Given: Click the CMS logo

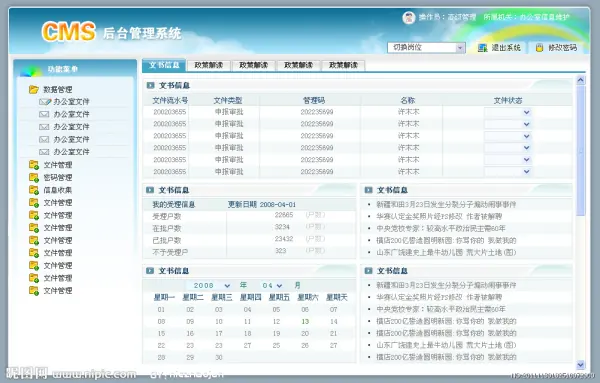Looking at the screenshot, I should tap(68, 32).
